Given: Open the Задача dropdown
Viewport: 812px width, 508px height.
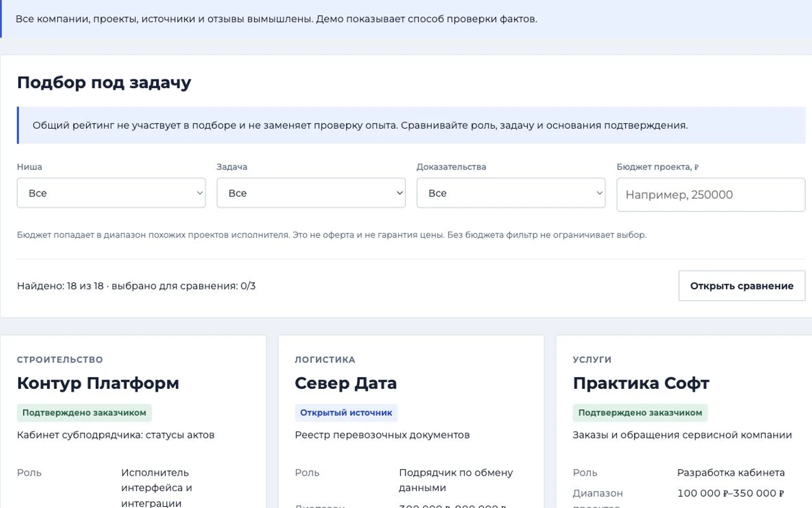Looking at the screenshot, I should (311, 193).
